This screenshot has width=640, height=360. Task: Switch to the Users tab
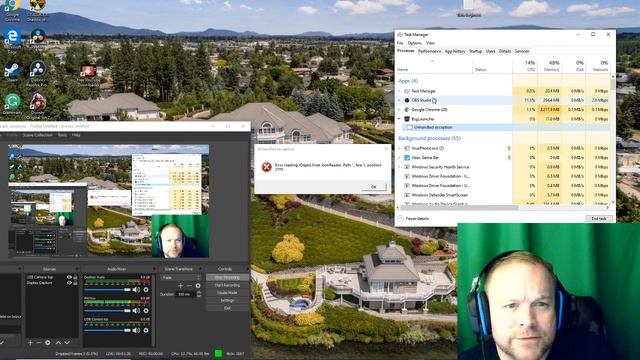tap(491, 51)
